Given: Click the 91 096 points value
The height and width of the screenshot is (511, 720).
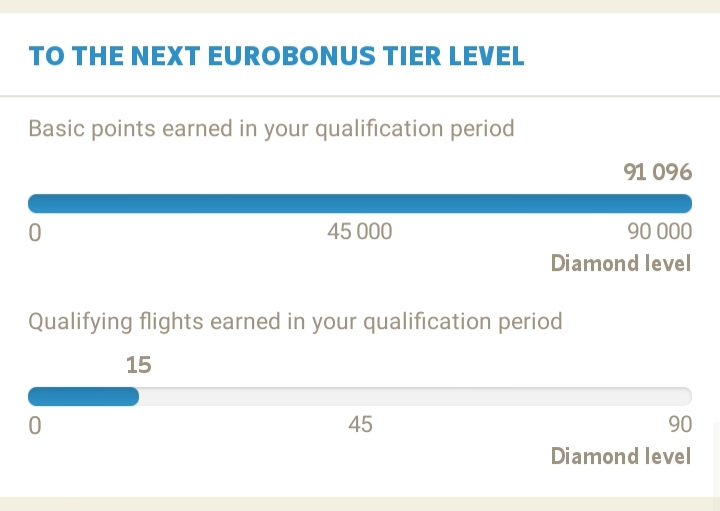Looking at the screenshot, I should coord(657,173).
